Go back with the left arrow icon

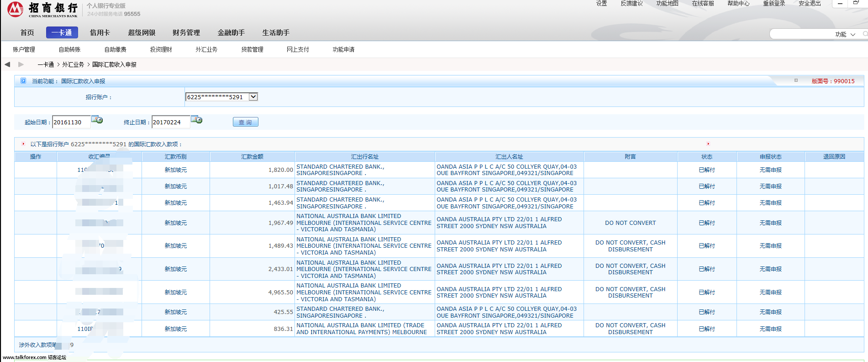7,64
